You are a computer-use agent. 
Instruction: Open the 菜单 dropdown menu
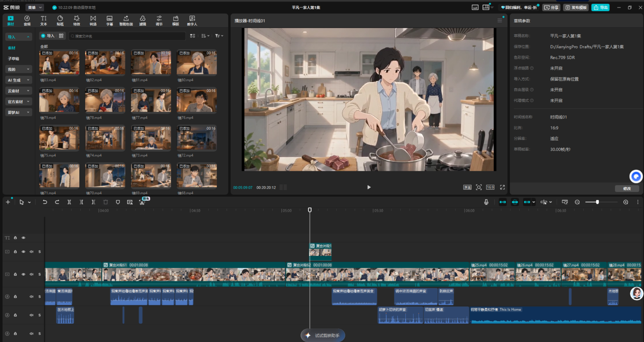35,8
